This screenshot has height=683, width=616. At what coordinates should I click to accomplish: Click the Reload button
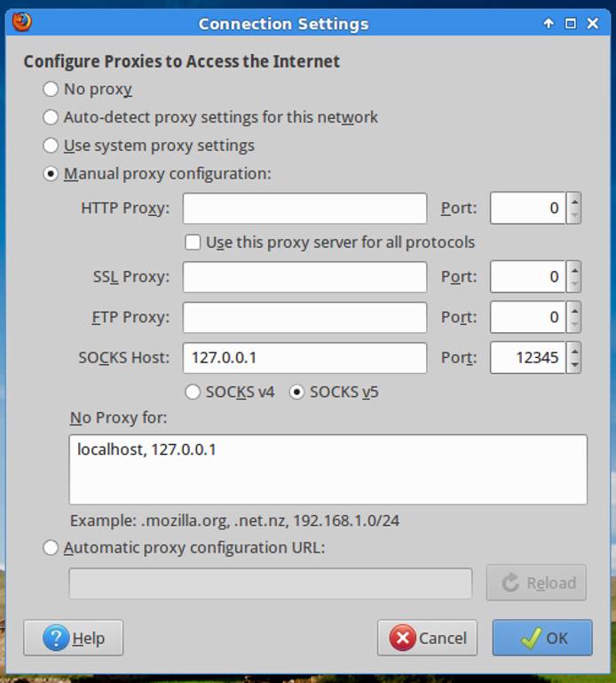[x=536, y=583]
